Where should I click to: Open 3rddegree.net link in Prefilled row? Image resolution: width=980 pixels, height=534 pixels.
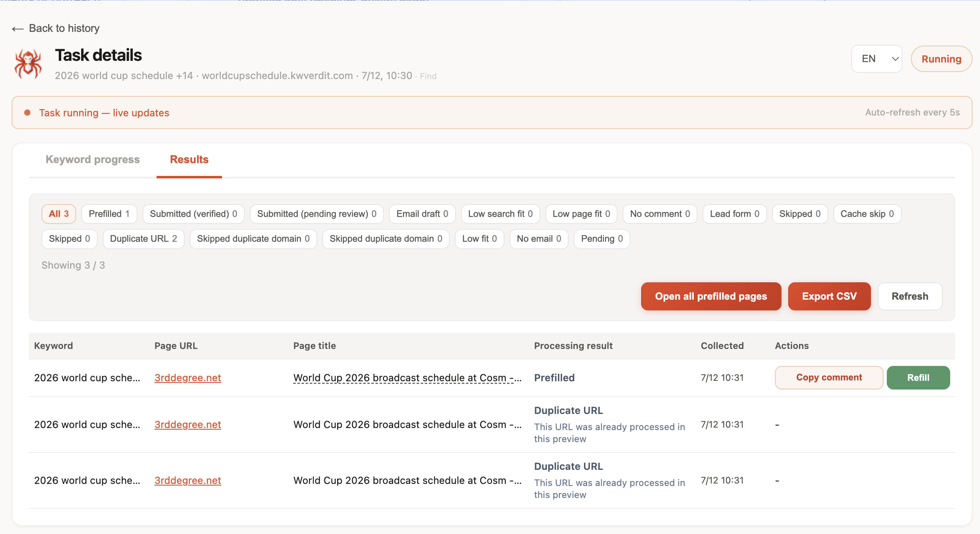[188, 378]
